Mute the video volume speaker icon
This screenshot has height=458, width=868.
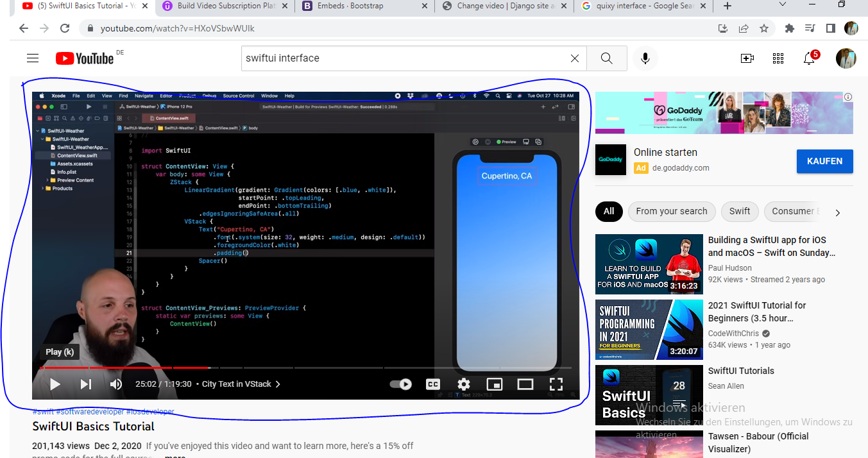(115, 384)
